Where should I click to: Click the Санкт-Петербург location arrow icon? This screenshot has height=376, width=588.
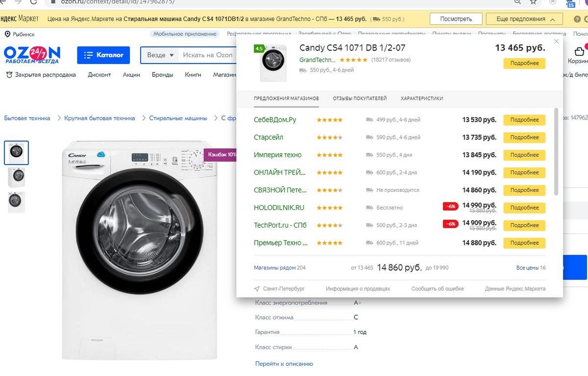click(x=257, y=289)
